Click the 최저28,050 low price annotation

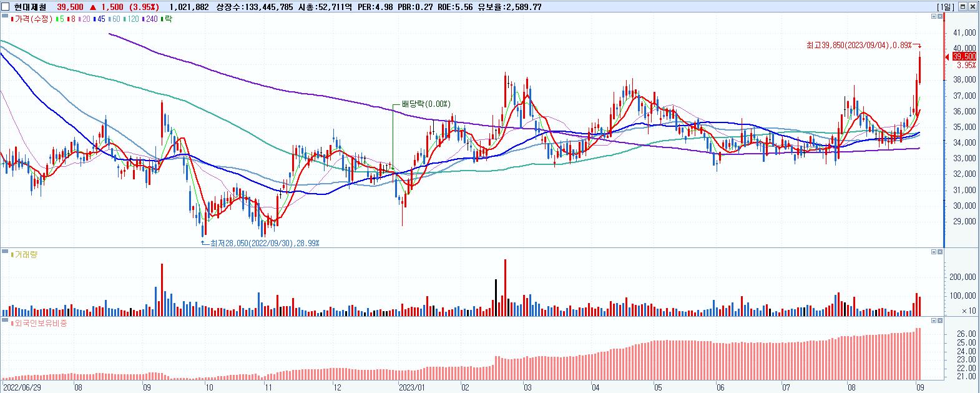[x=265, y=243]
